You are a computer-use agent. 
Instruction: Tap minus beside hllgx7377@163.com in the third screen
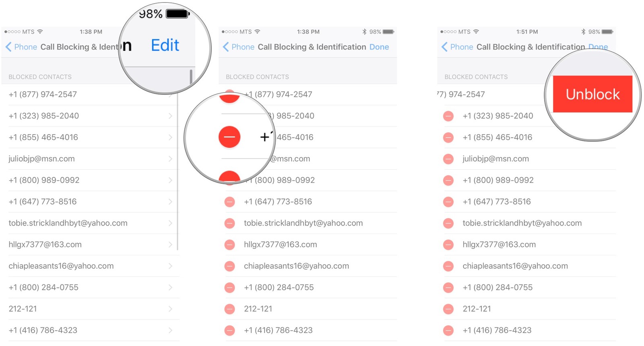pyautogui.click(x=448, y=244)
